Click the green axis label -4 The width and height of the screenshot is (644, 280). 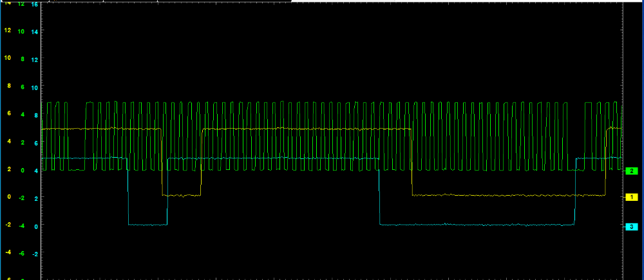(21, 226)
